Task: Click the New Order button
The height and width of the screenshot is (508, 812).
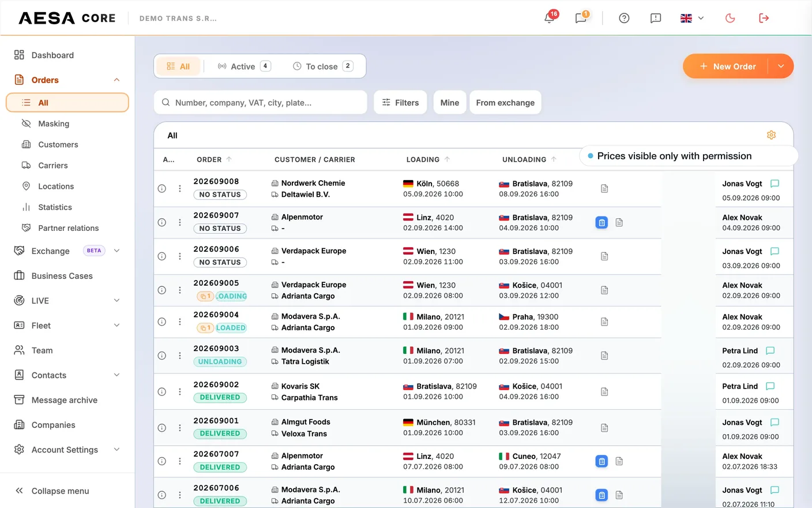Action: point(727,66)
